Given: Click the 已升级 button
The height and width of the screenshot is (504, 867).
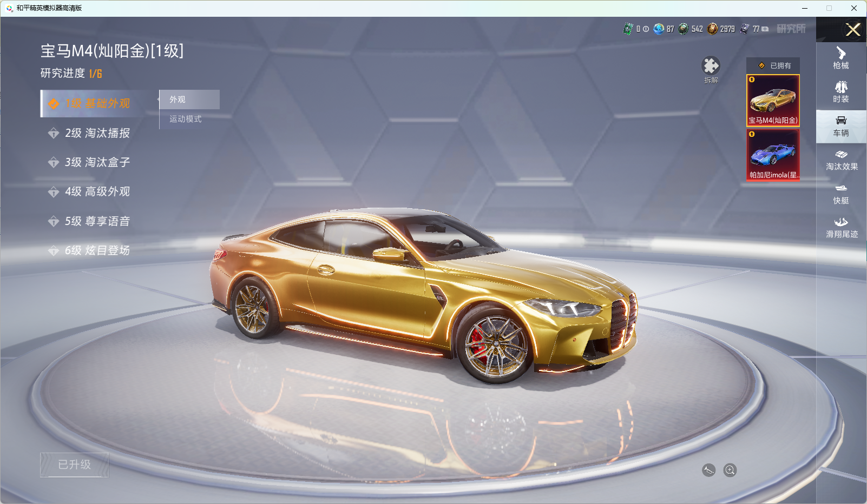Looking at the screenshot, I should pos(75,465).
